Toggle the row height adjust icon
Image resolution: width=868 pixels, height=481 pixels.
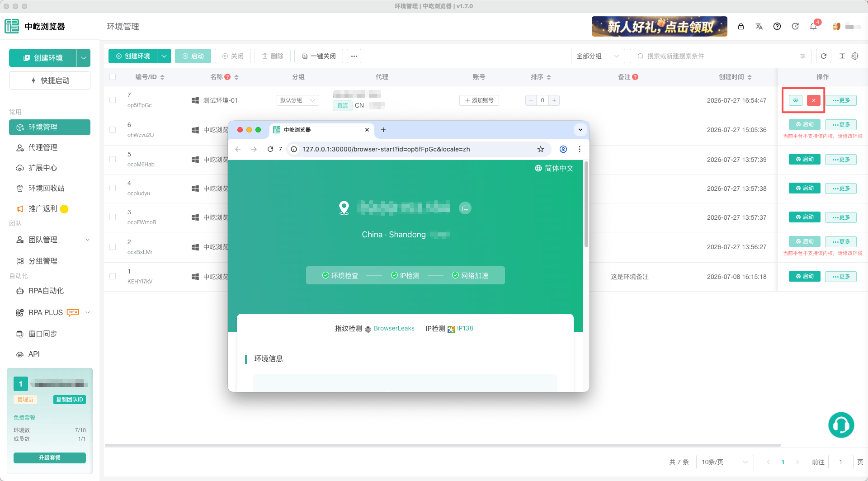842,56
